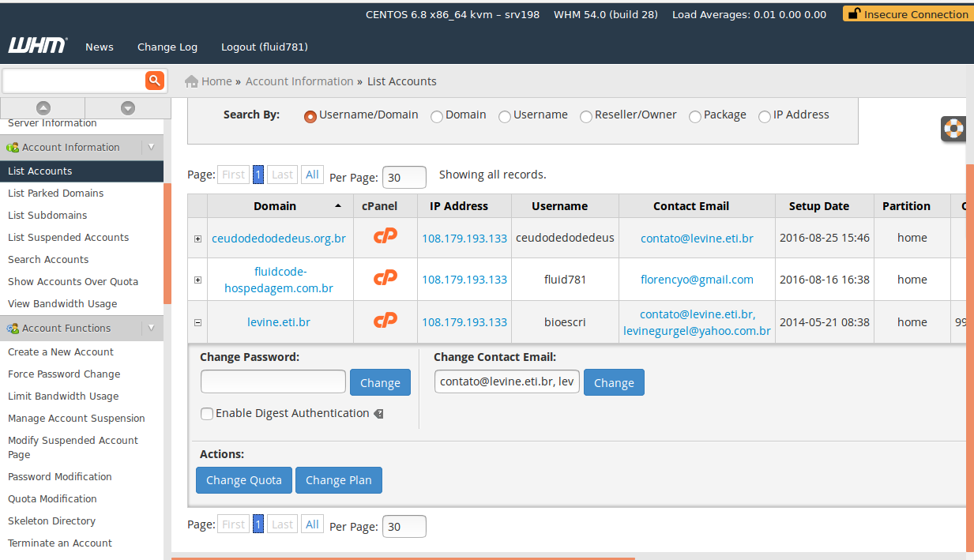The width and height of the screenshot is (974, 560).
Task: Select IP Address search option
Action: tap(764, 116)
